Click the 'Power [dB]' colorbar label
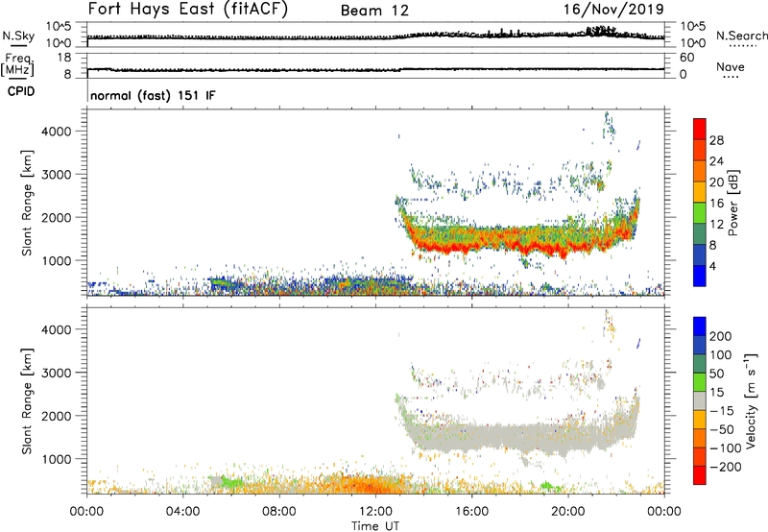This screenshot has height=532, width=768. [733, 203]
